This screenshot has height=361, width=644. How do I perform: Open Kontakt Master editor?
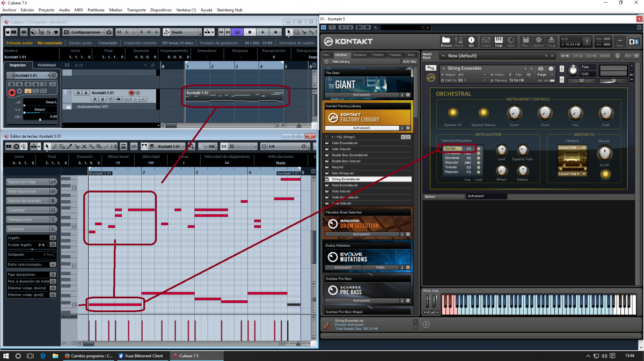(459, 41)
